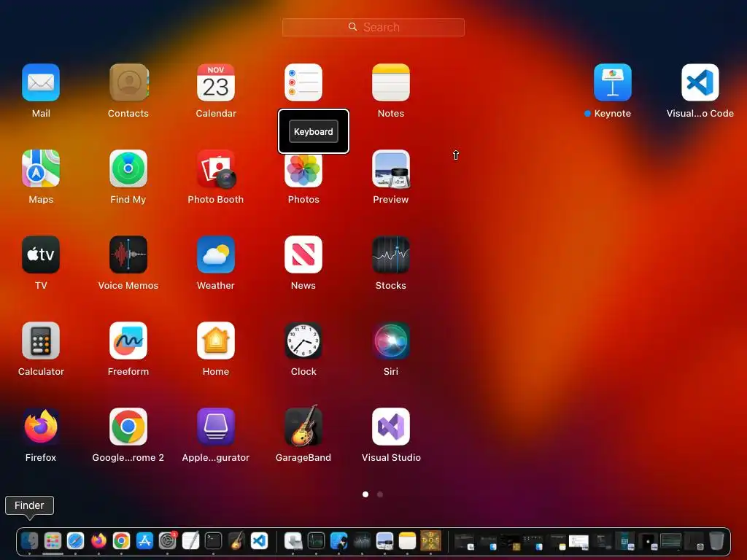Open Visual Studio (purple icon)
747x560 pixels.
pos(391,426)
